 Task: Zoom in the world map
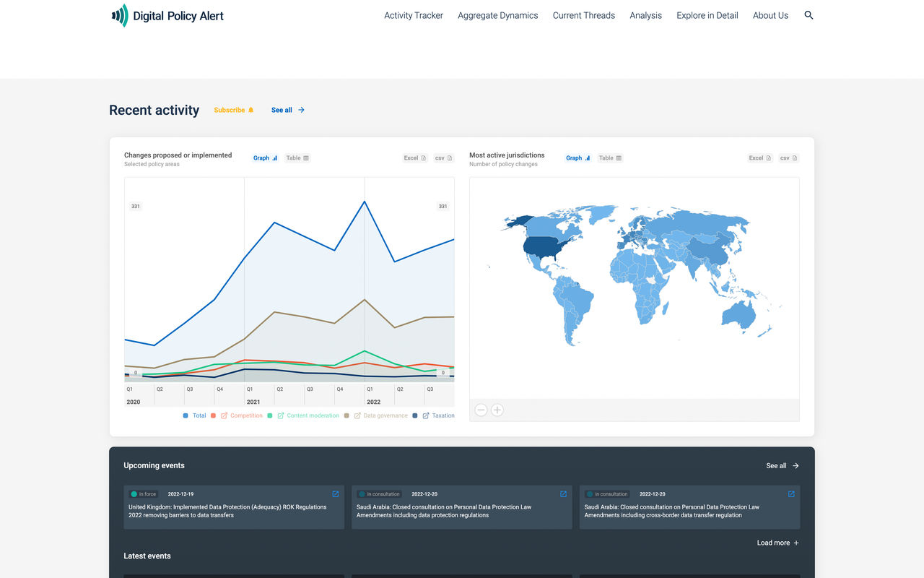point(497,410)
